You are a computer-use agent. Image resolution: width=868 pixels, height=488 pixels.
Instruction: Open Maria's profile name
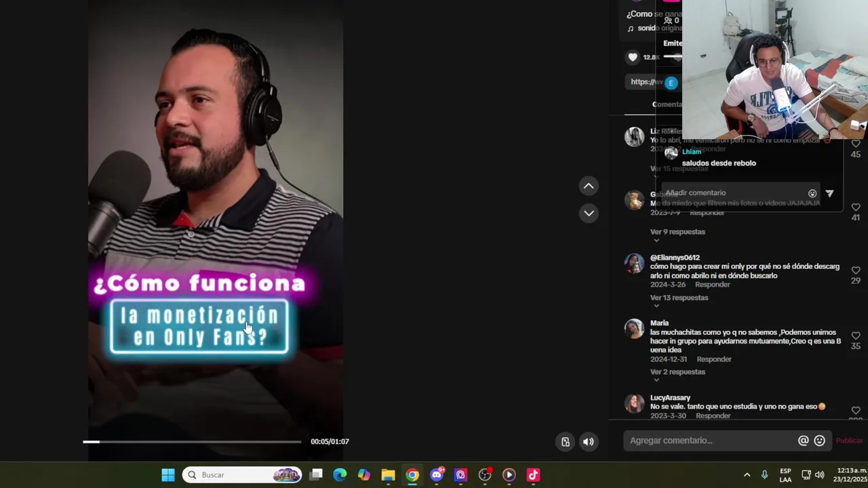pos(659,323)
